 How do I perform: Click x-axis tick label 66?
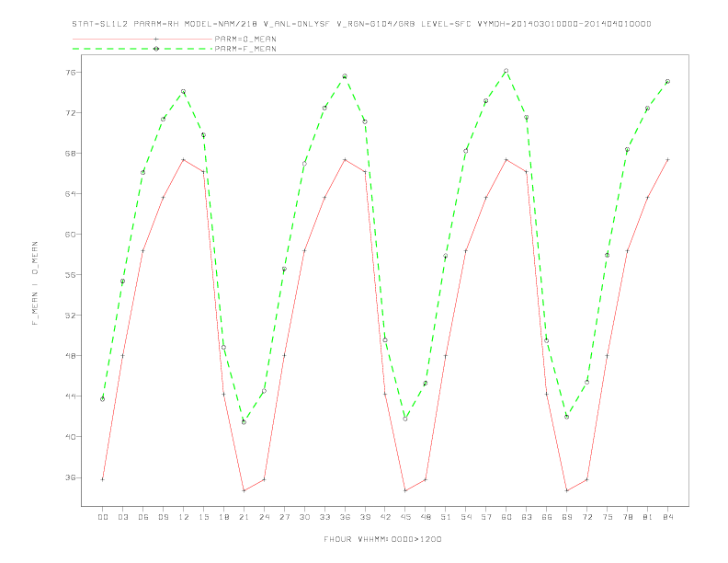pos(547,517)
